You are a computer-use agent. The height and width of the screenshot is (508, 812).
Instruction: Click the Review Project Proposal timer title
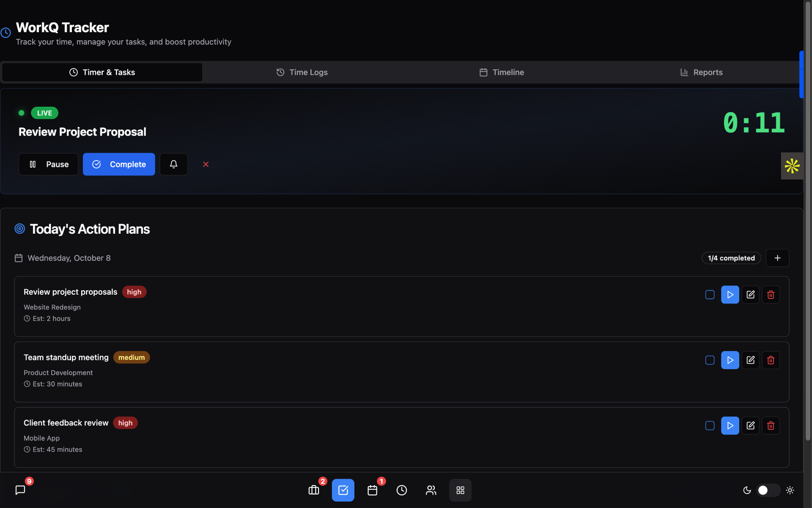82,132
